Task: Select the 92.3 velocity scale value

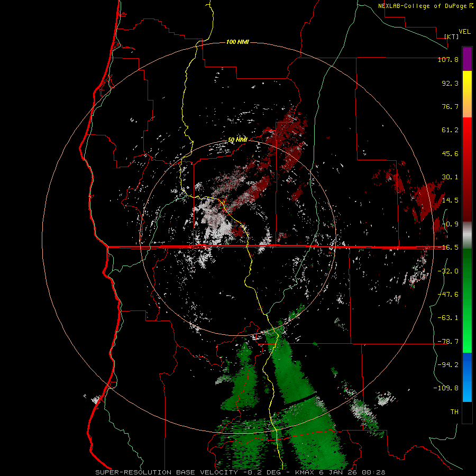Action: click(450, 83)
